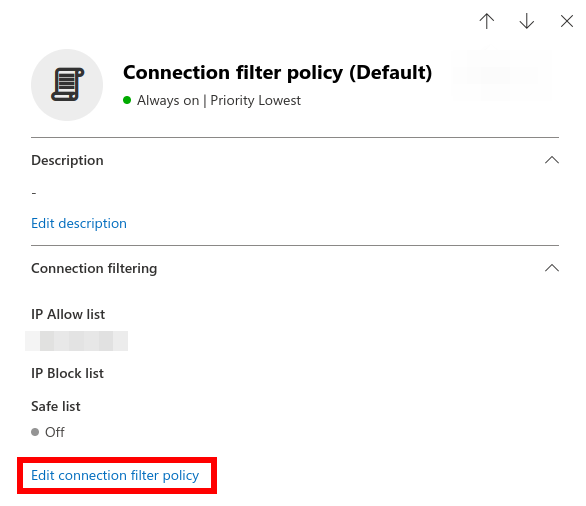Viewport: 586px width, 506px height.
Task: Click the Connection filtering section header
Action: pos(94,268)
